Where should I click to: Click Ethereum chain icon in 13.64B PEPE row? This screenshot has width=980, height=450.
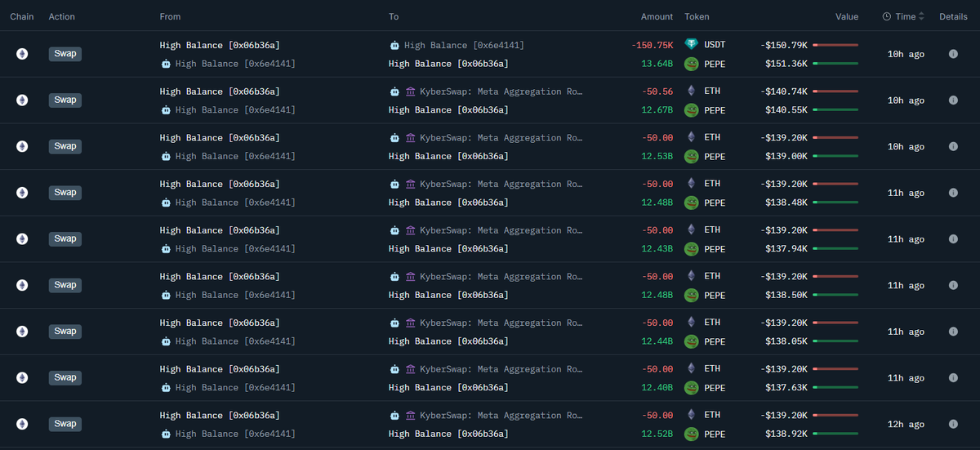(22, 54)
